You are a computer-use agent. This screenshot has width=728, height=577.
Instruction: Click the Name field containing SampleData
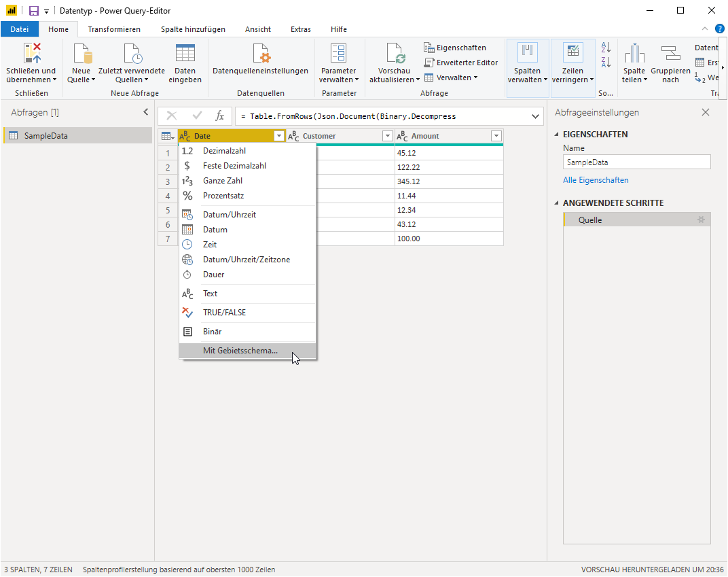(x=636, y=162)
